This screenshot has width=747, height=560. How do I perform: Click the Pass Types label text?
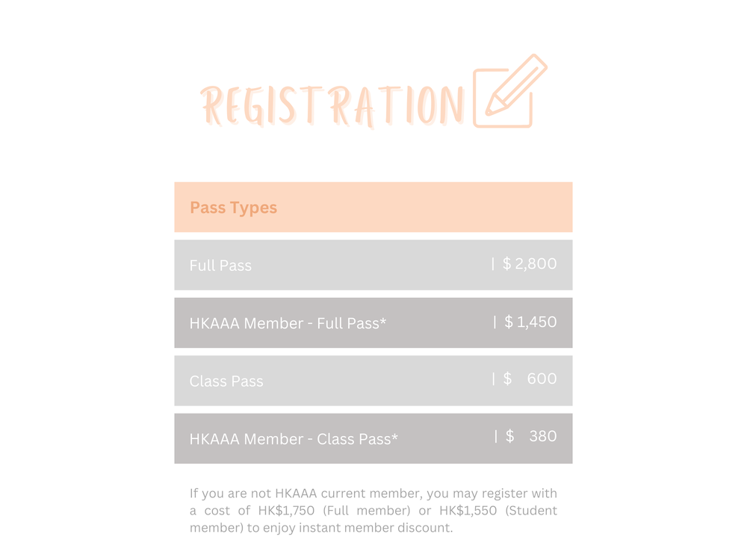pos(233,208)
